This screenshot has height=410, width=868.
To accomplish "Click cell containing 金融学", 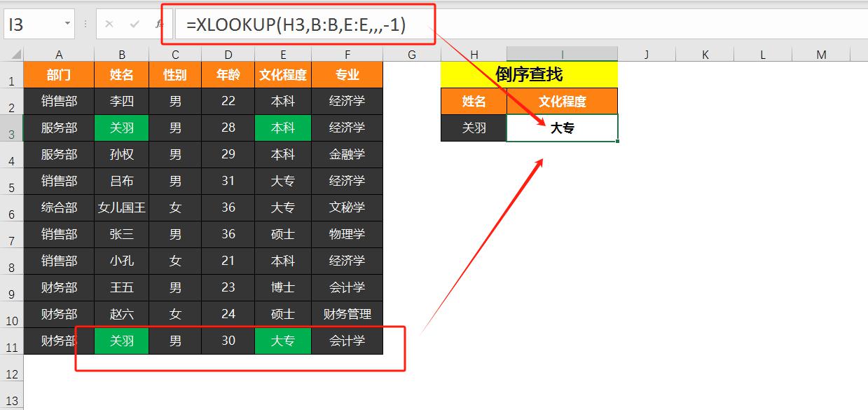I will pos(347,155).
